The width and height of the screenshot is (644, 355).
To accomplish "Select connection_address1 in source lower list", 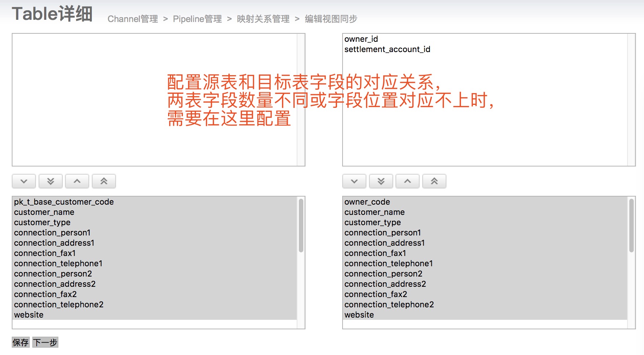I will tap(155, 243).
